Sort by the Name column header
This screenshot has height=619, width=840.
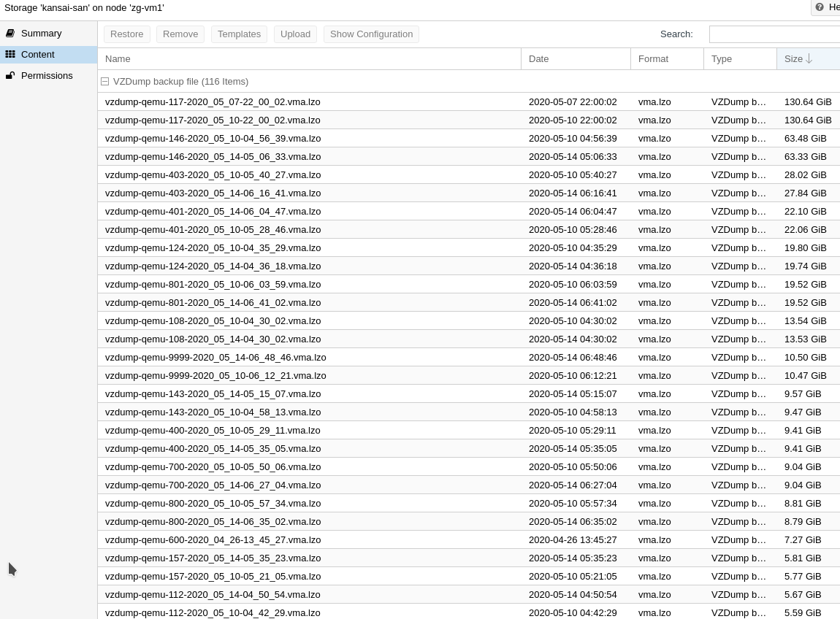click(x=309, y=59)
